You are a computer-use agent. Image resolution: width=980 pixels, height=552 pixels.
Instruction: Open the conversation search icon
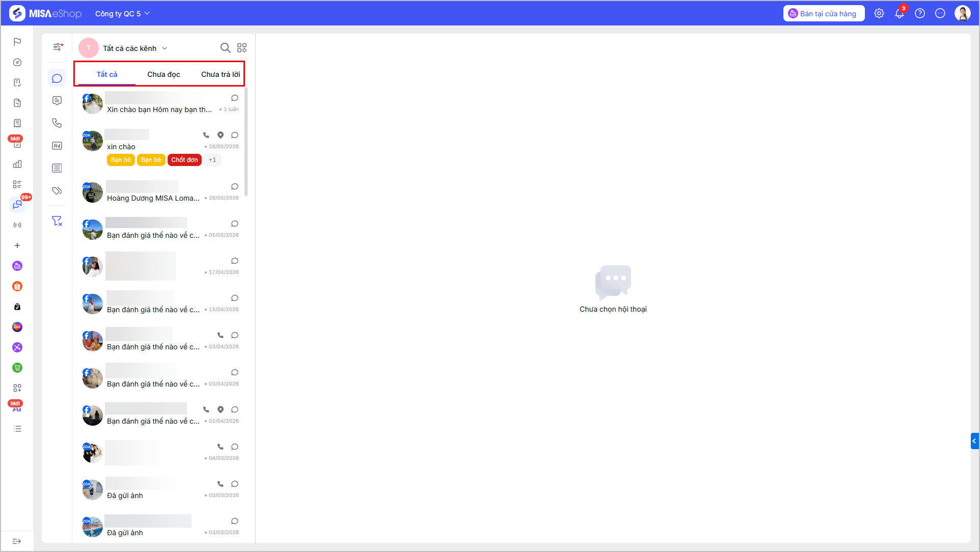pyautogui.click(x=225, y=48)
